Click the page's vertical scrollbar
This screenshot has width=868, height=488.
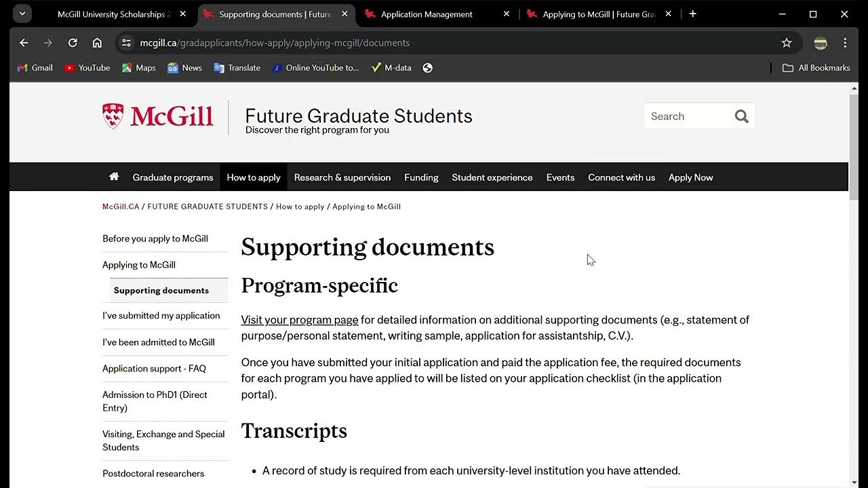click(x=853, y=149)
